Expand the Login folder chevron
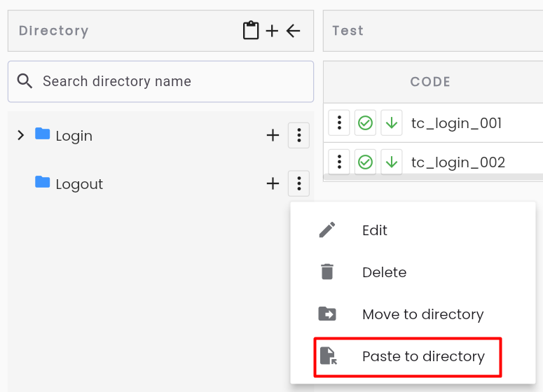543x392 pixels. [21, 135]
